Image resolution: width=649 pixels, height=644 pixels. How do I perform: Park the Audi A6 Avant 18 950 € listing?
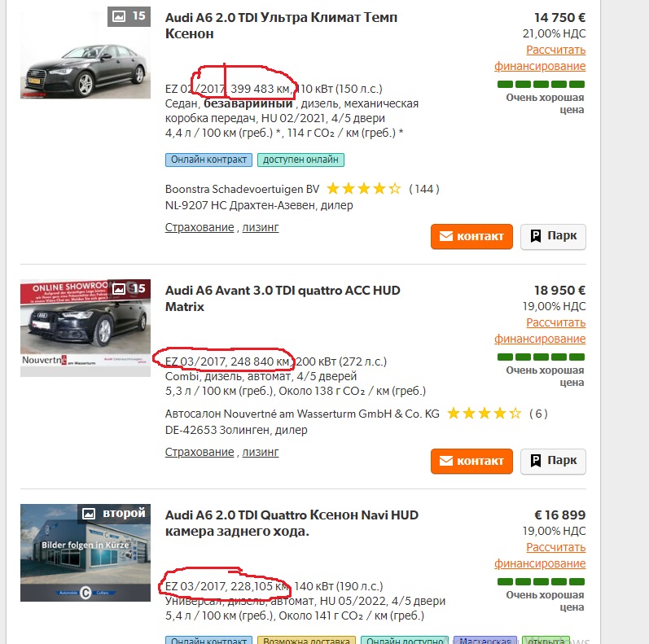point(553,461)
